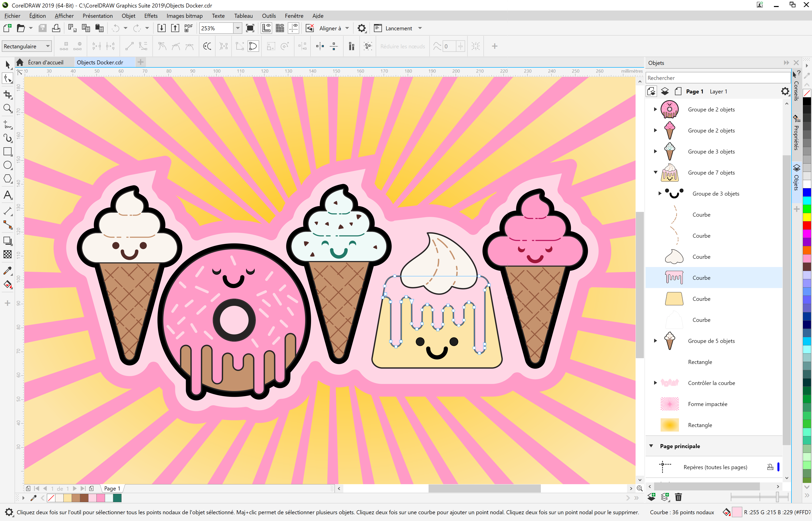
Task: Publish the document to PDF
Action: pyautogui.click(x=188, y=28)
